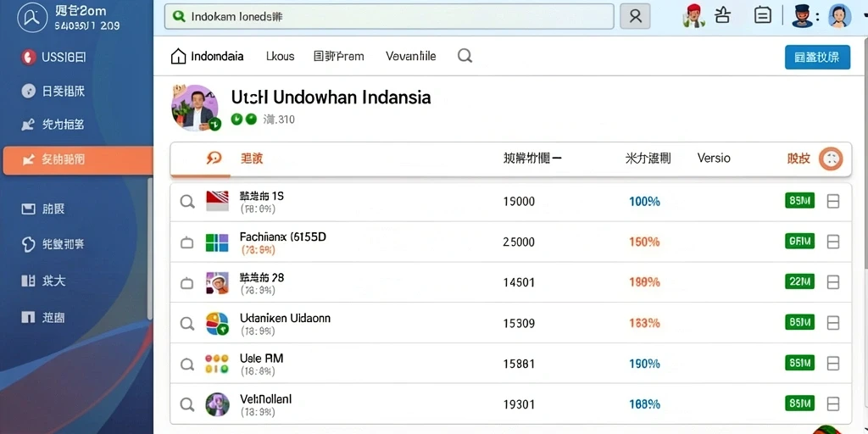Click the colored dots icon of Usle RM
The image size is (868, 434).
click(216, 363)
